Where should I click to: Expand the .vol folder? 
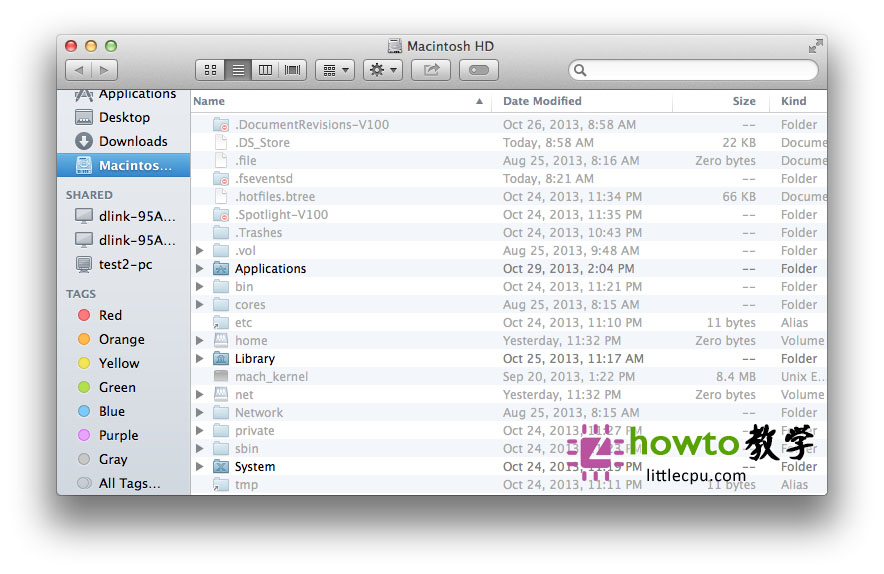200,250
